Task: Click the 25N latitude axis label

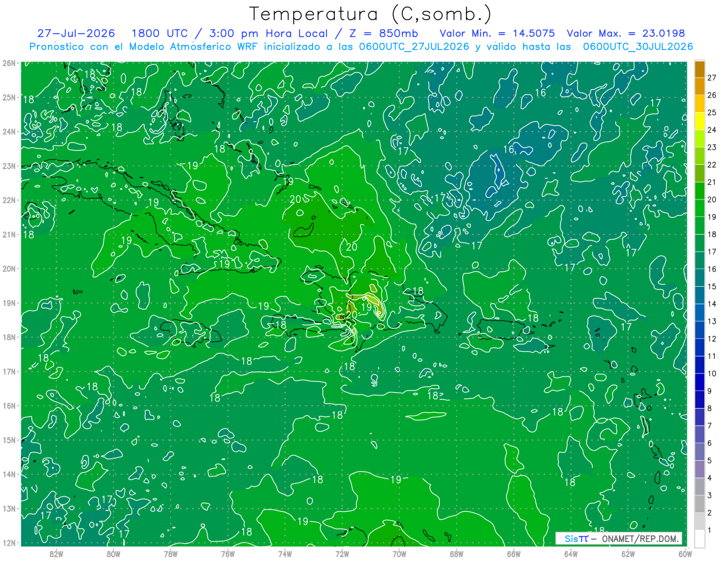Action: 8,98
